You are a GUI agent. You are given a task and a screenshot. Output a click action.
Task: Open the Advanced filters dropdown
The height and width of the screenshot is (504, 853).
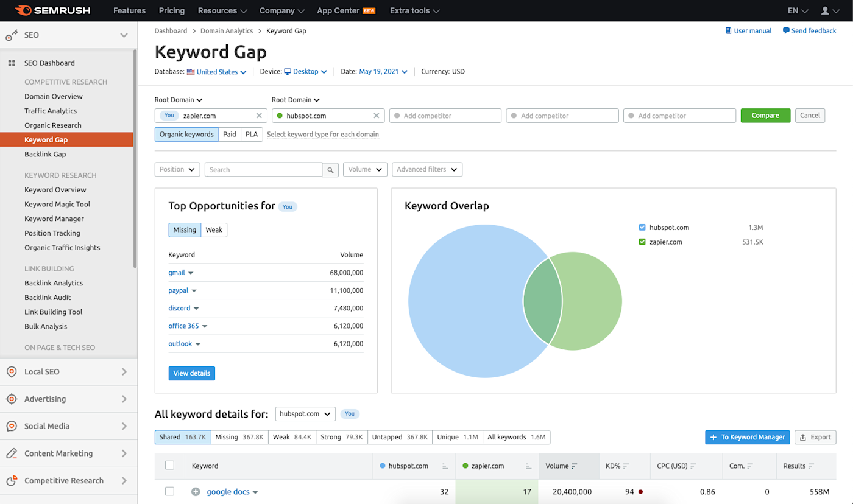tap(427, 169)
